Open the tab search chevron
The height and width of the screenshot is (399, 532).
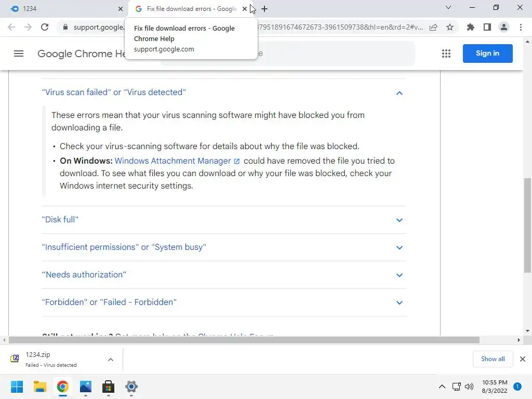click(448, 7)
